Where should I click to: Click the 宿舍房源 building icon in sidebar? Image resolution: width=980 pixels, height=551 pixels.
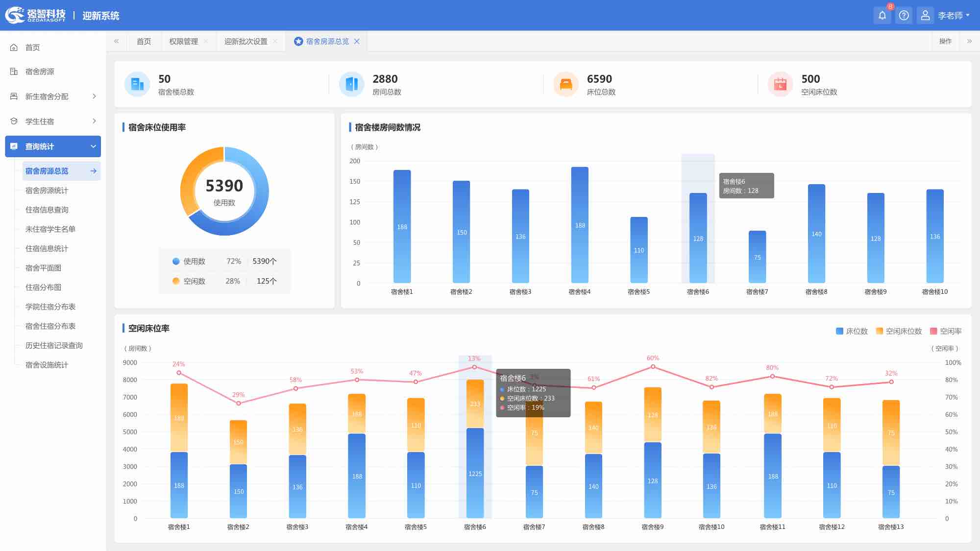point(14,72)
